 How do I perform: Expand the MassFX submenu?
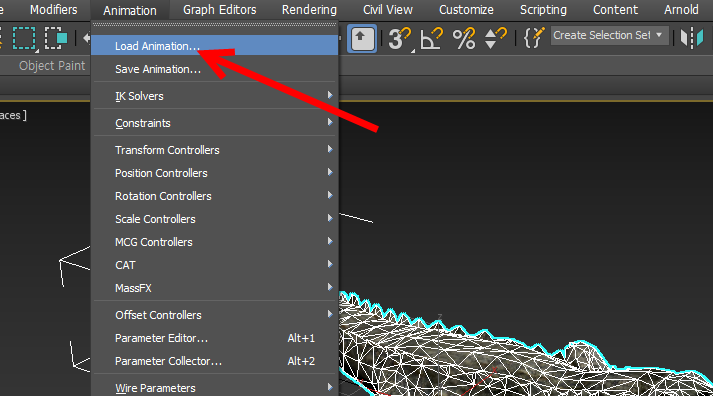pos(215,288)
